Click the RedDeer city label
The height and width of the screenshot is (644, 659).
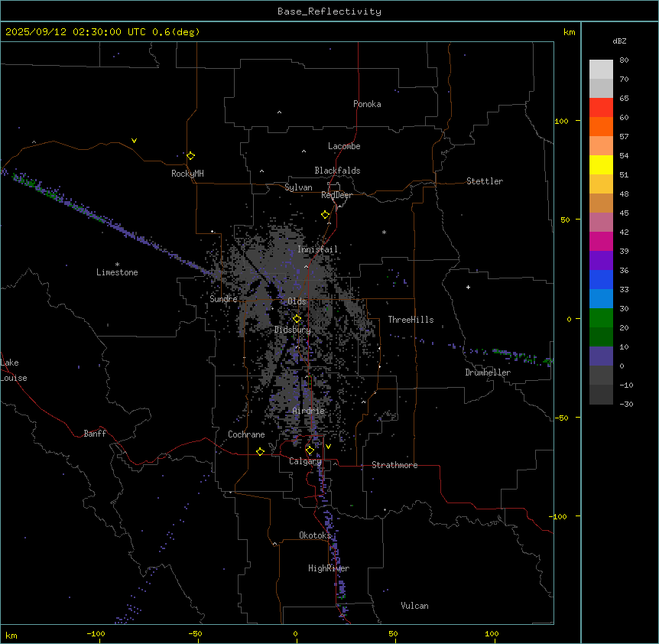click(x=336, y=195)
